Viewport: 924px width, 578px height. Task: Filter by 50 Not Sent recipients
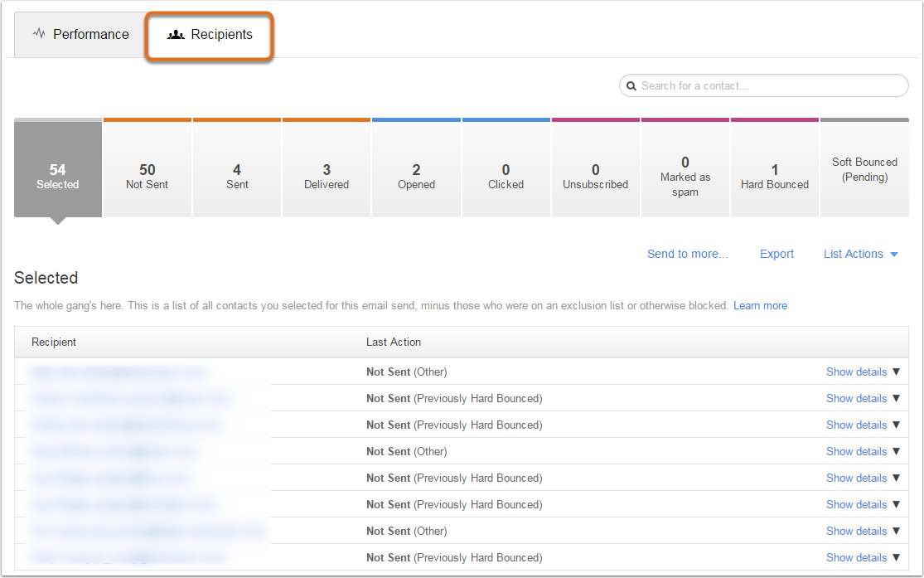(x=148, y=168)
